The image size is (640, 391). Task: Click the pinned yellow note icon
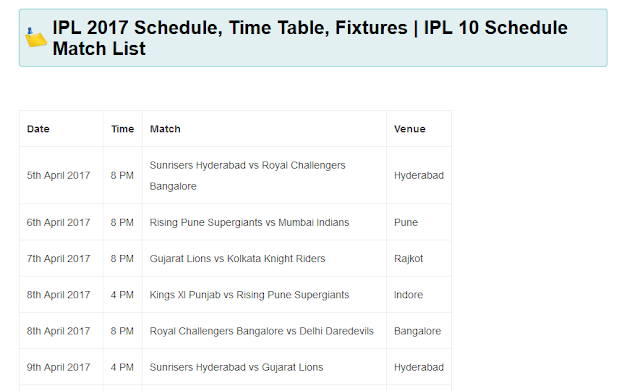(36, 38)
